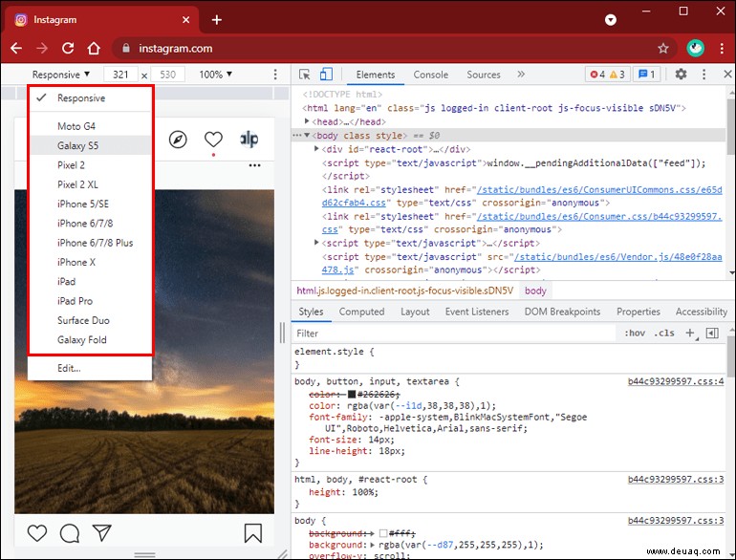Click body in the breadcrumb bar
The image size is (736, 560).
[x=535, y=291]
